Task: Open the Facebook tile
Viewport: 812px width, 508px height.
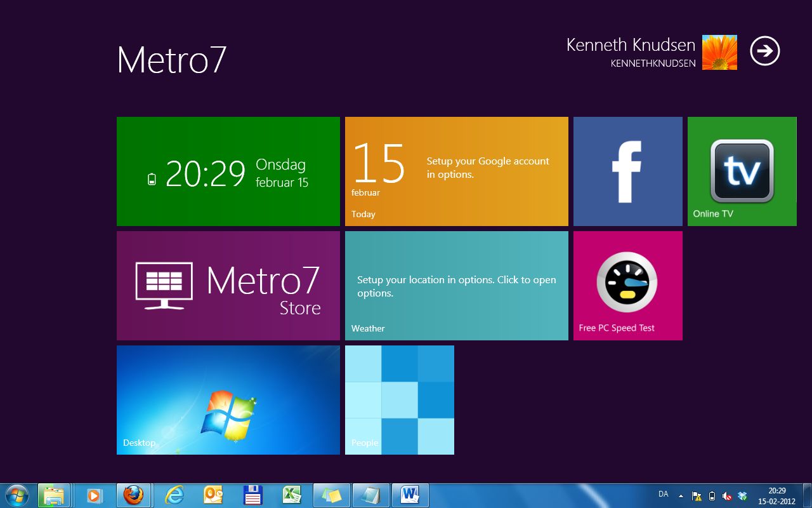Action: 627,171
